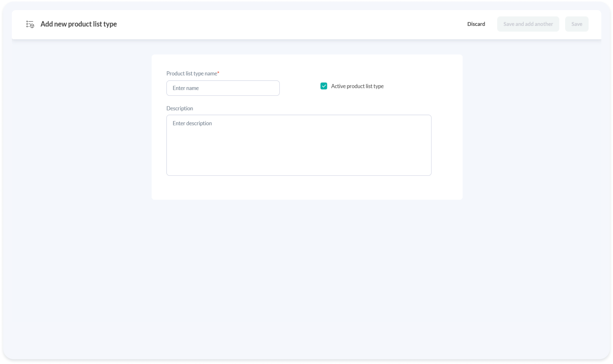Click the bottom-right corner of description box

click(429, 173)
